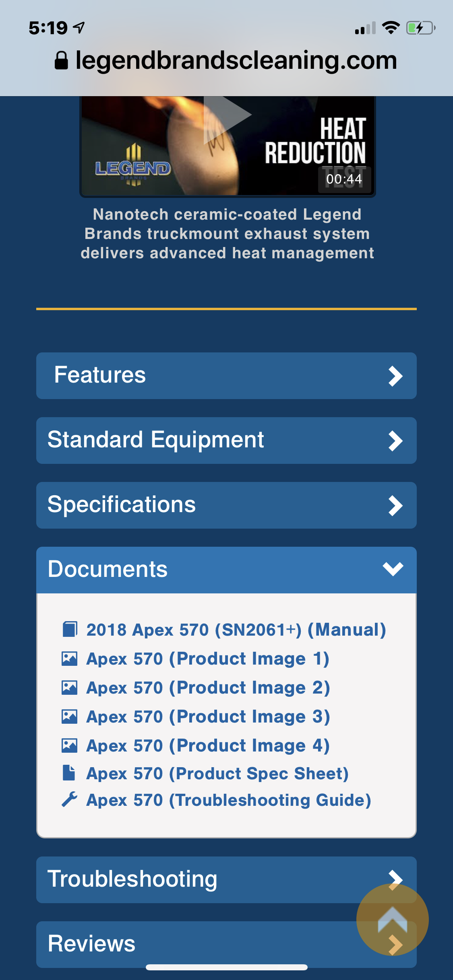Tap the picture icon beside Product Image 4
This screenshot has width=453, height=980.
point(69,745)
